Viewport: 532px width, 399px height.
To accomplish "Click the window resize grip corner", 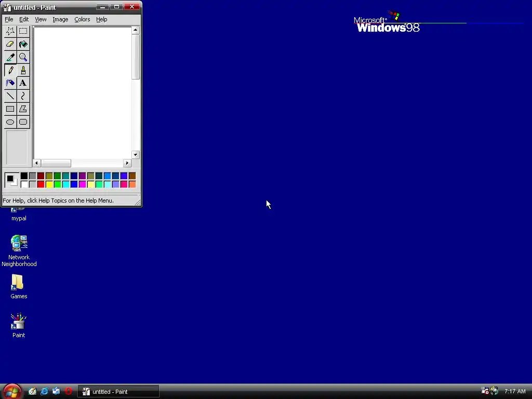I will click(x=138, y=203).
